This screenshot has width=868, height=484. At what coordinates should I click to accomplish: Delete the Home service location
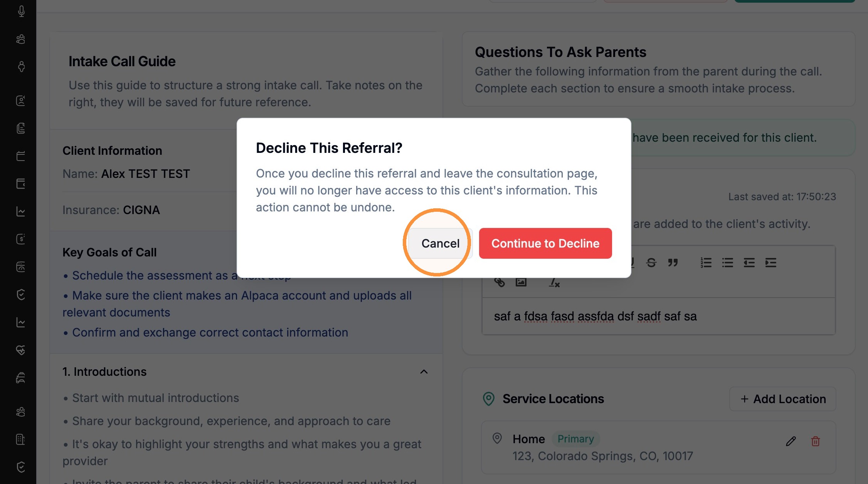click(x=816, y=441)
